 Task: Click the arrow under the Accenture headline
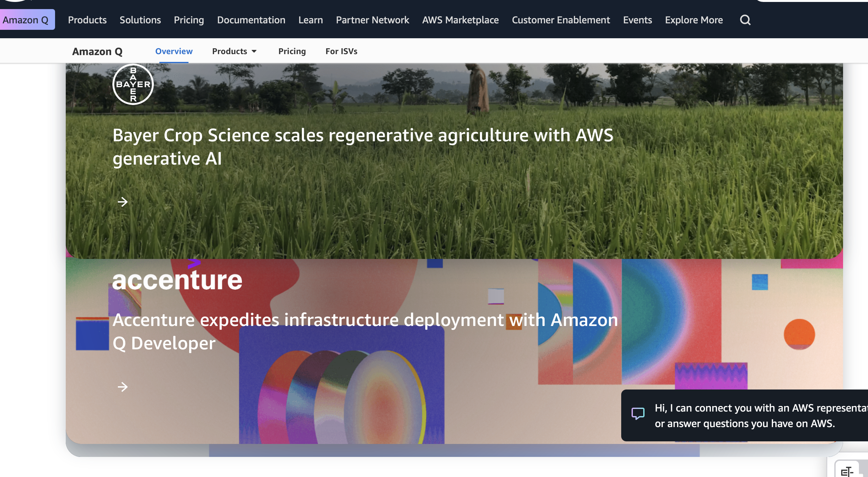123,387
